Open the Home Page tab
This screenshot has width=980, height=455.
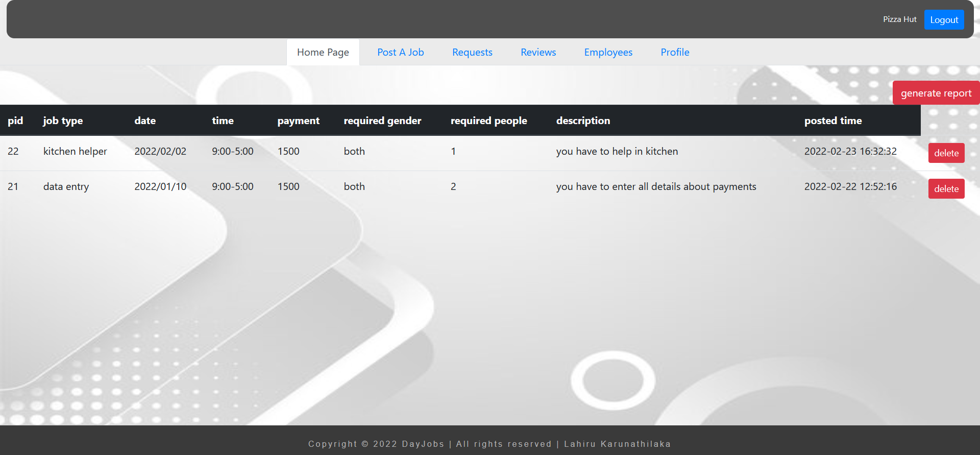323,52
